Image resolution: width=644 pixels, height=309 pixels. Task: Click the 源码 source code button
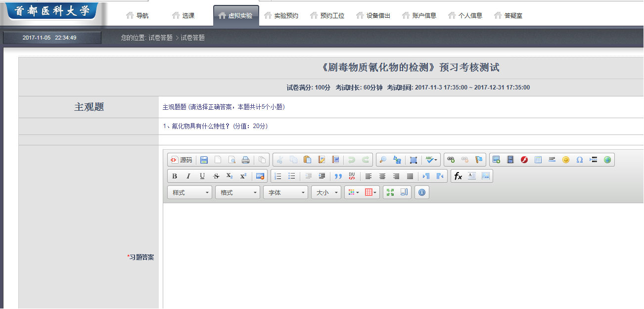[181, 160]
